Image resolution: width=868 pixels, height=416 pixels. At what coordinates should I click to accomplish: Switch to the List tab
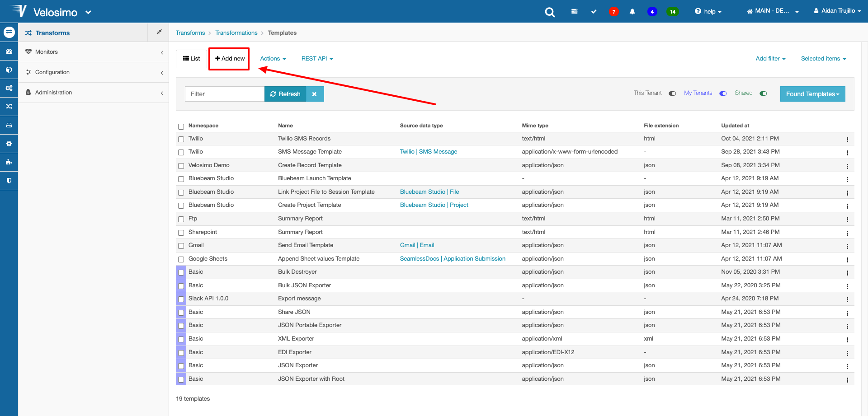pyautogui.click(x=191, y=59)
